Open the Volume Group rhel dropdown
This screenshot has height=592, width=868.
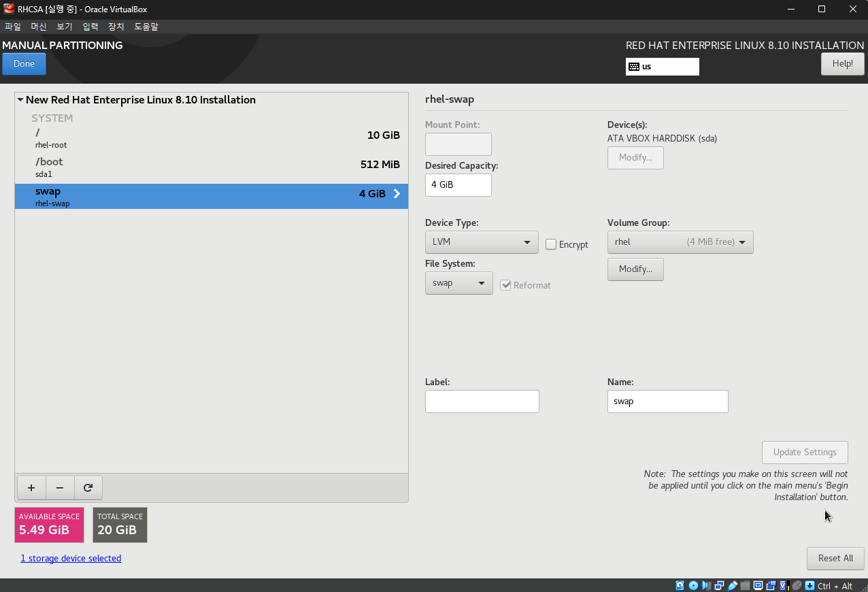click(x=680, y=242)
